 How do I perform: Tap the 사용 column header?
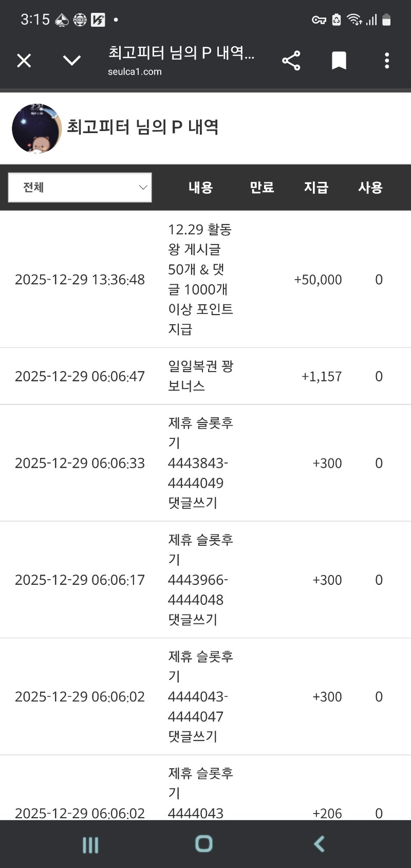[x=370, y=188]
